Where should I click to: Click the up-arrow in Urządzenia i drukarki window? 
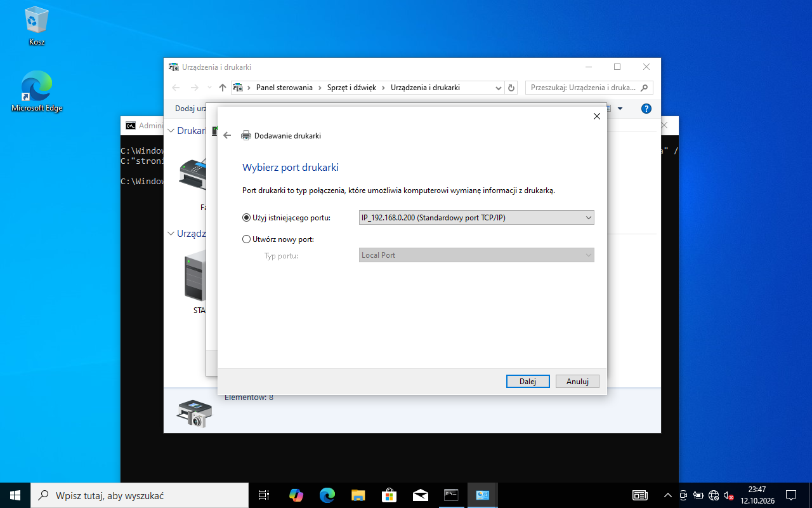223,88
